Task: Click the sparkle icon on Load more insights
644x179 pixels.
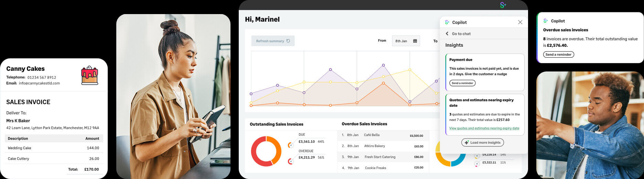Action: (466, 143)
